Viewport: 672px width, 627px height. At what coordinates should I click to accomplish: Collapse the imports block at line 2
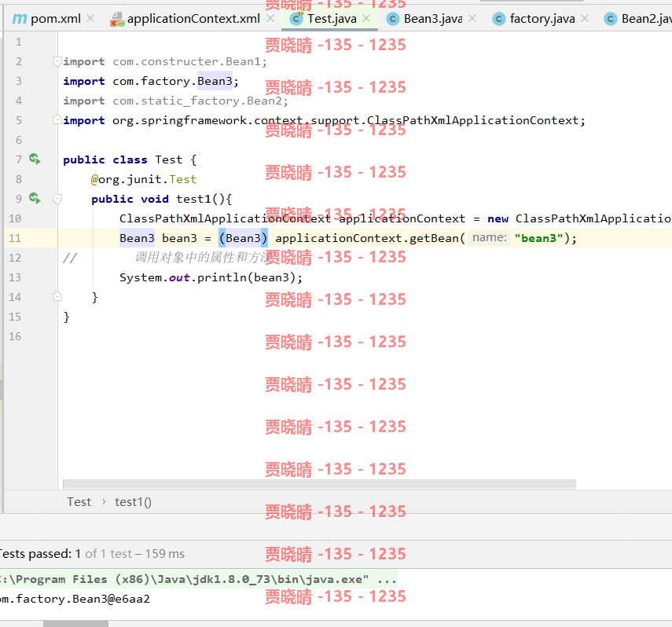57,62
